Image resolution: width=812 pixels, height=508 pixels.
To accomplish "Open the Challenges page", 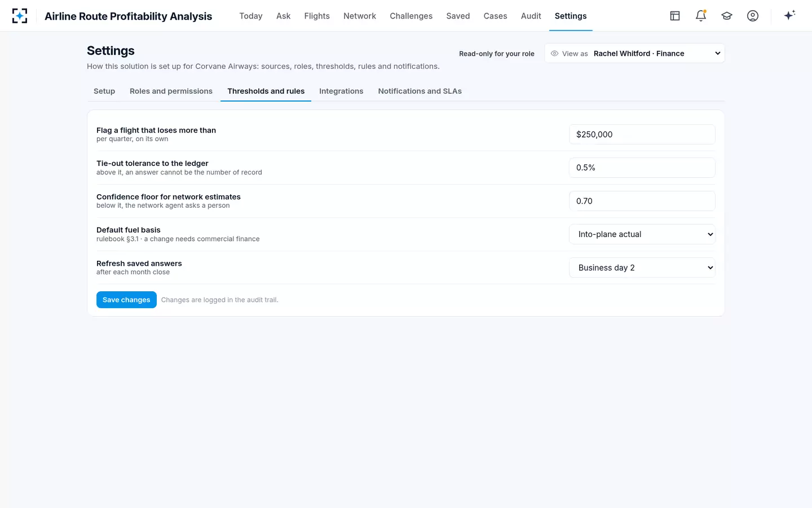I will [411, 16].
